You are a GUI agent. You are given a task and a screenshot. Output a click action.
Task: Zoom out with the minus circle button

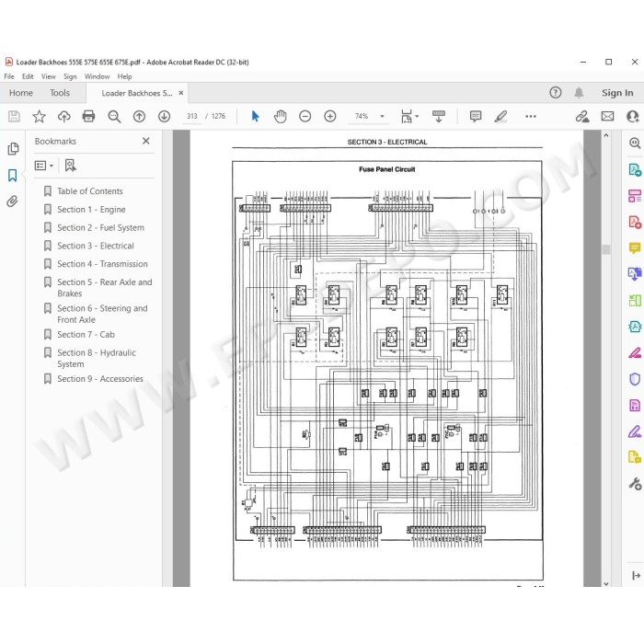305,117
